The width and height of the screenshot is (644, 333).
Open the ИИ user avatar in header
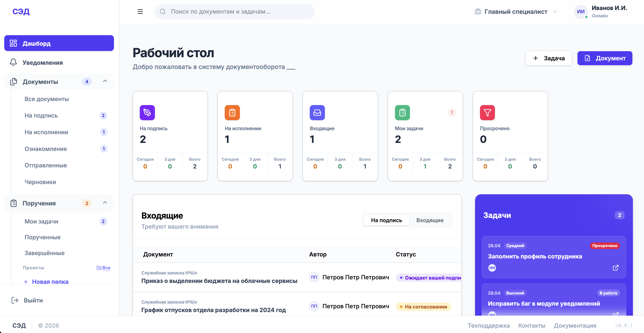581,12
